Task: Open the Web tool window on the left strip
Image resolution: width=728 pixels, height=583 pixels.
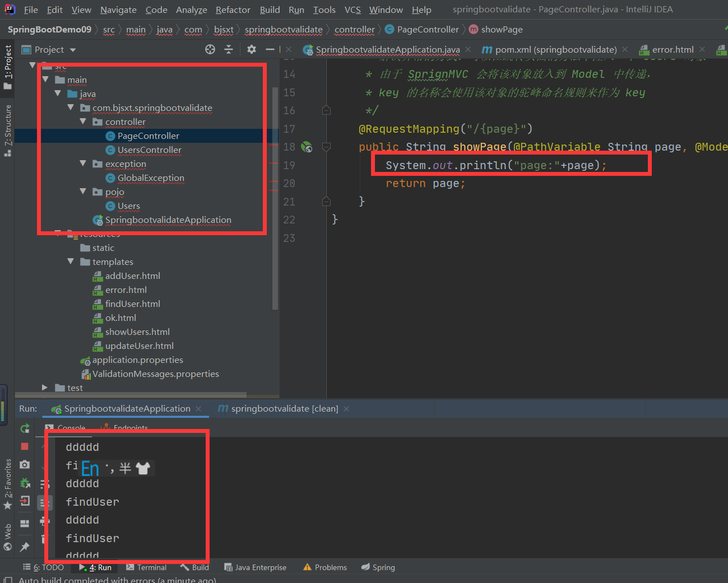Action: click(x=8, y=537)
